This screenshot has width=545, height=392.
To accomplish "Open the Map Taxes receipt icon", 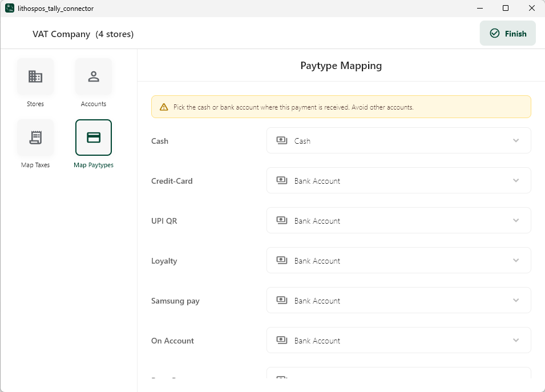I will (35, 138).
